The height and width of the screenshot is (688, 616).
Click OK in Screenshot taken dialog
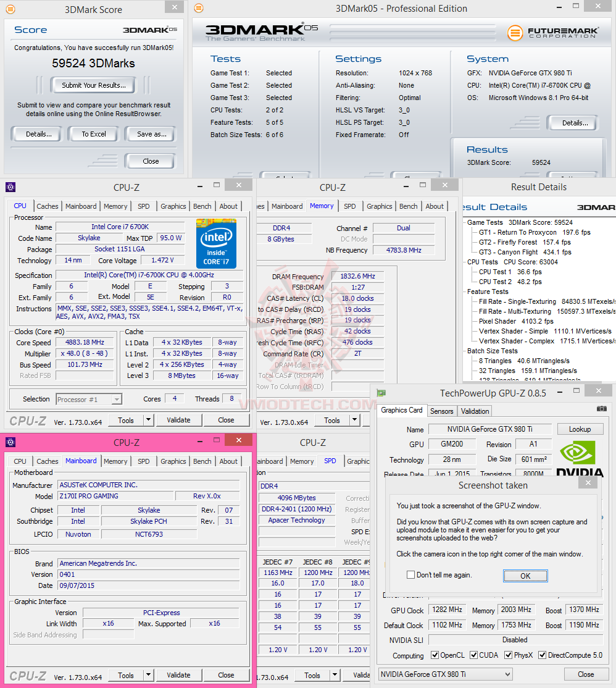coord(525,576)
